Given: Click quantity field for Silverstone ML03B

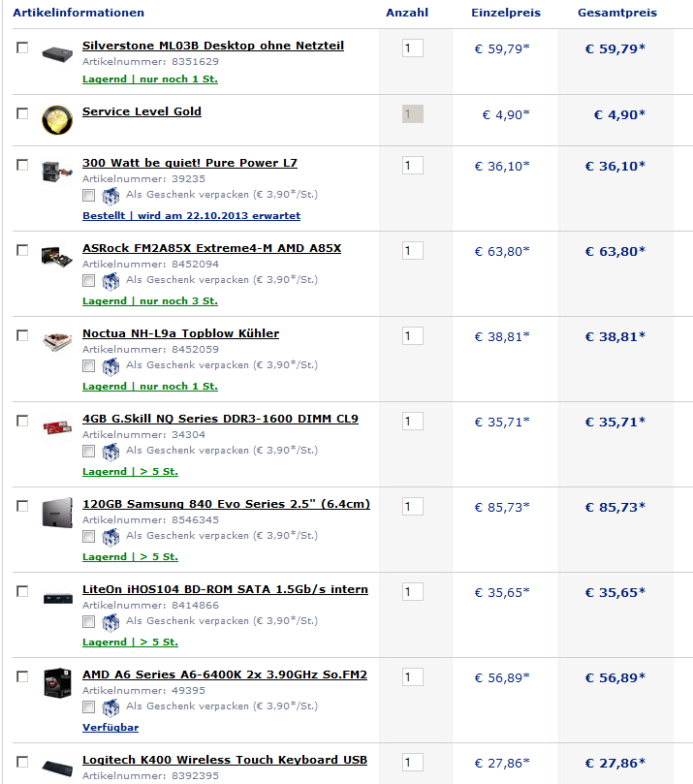Looking at the screenshot, I should pyautogui.click(x=413, y=48).
